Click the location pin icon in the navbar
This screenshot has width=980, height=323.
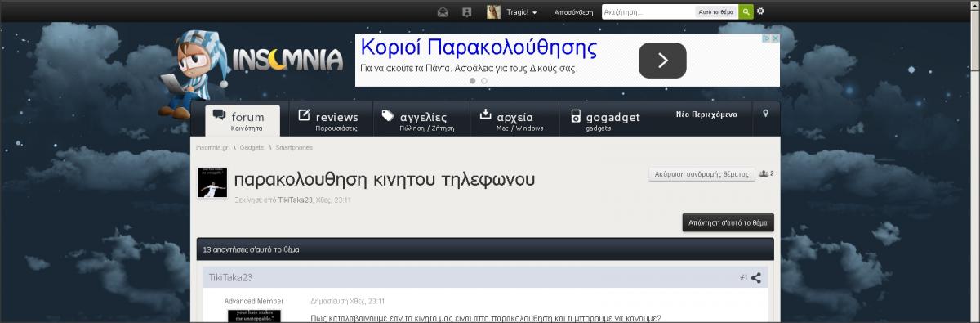765,114
